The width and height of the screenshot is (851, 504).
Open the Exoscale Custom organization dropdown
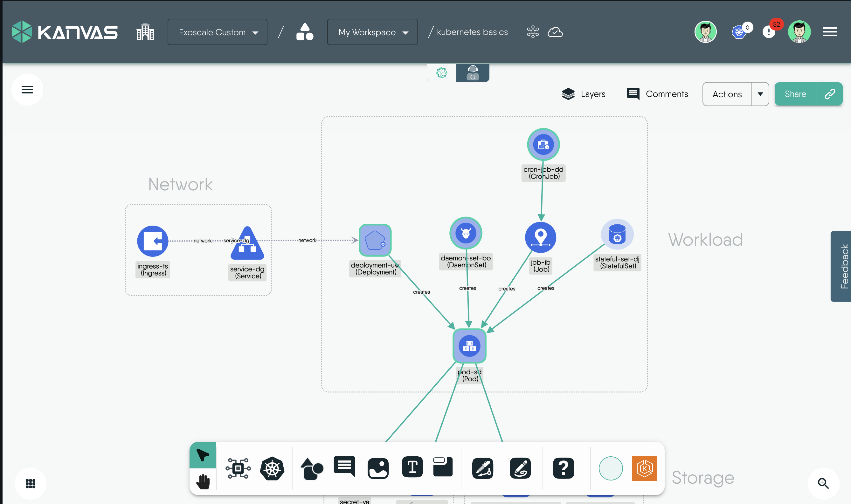[218, 32]
